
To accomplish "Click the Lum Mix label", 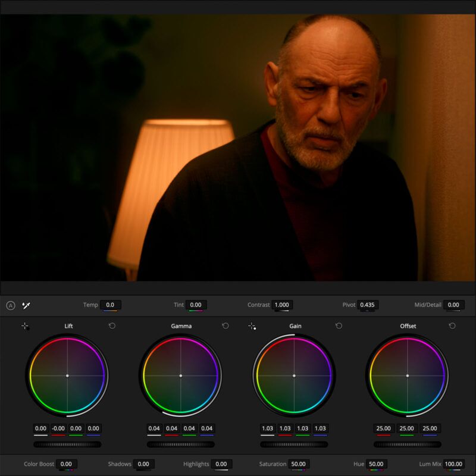I will click(x=430, y=464).
